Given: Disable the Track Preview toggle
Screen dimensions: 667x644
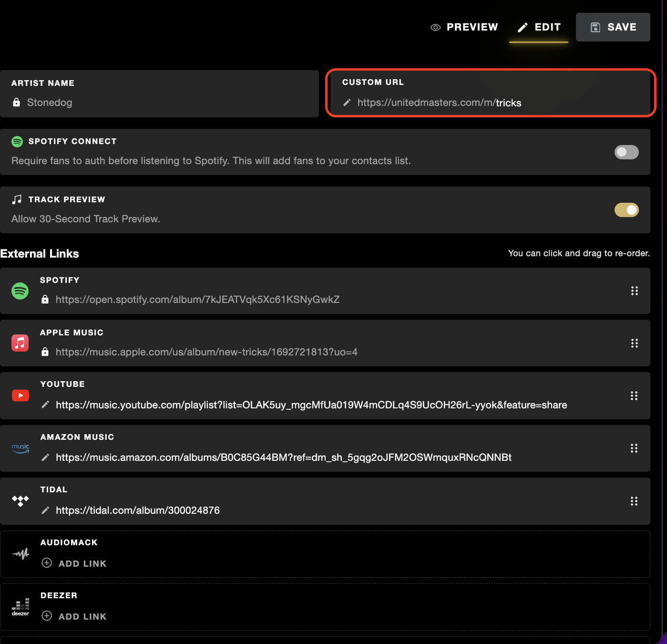Looking at the screenshot, I should click(626, 210).
